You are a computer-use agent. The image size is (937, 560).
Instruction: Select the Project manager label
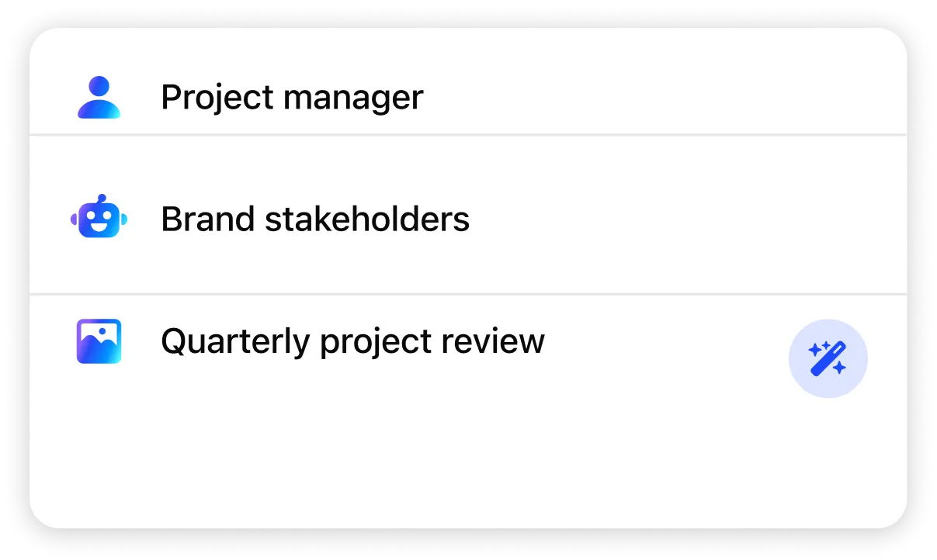292,98
